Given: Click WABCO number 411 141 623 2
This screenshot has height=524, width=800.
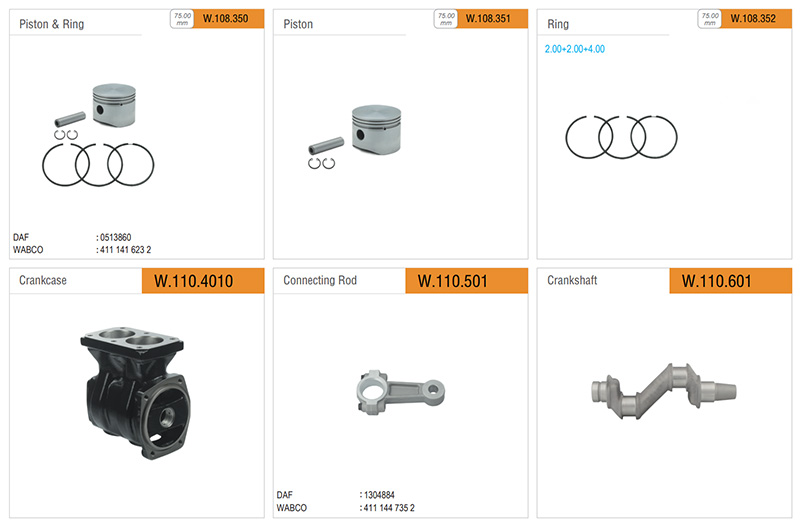Looking at the screenshot, I should pyautogui.click(x=126, y=249).
